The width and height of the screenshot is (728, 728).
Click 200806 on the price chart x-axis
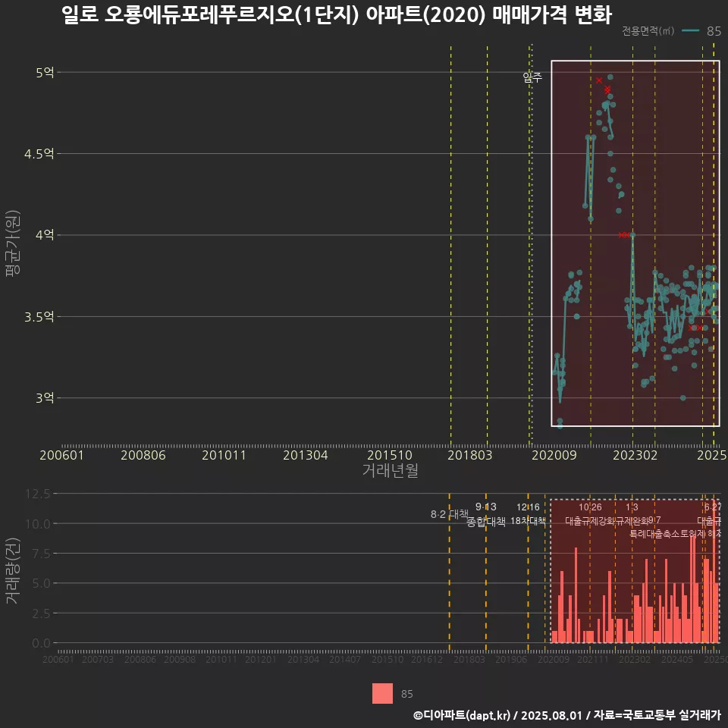click(143, 455)
